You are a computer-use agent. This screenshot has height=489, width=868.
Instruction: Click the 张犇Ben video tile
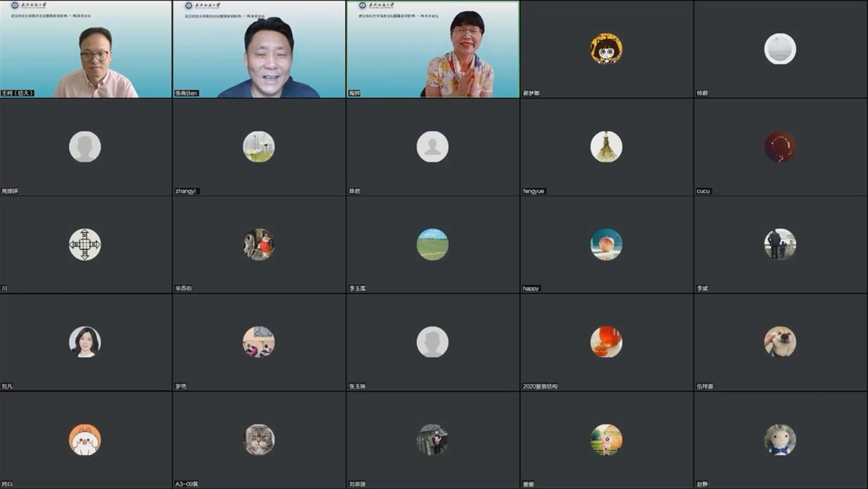[x=259, y=49]
